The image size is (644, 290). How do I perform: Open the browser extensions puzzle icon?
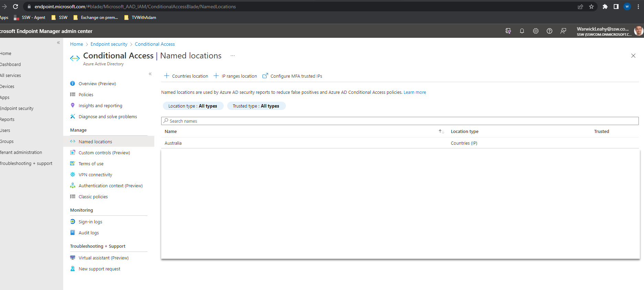[605, 7]
